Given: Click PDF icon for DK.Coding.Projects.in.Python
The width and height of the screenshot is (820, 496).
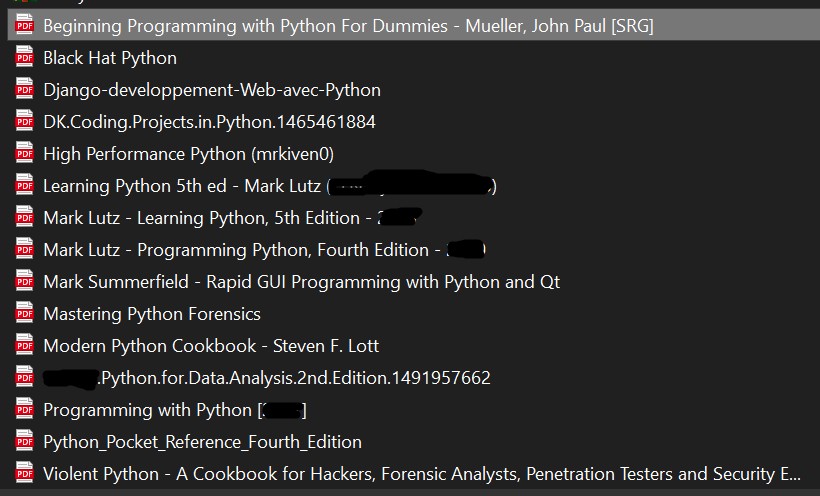Looking at the screenshot, I should (x=25, y=121).
